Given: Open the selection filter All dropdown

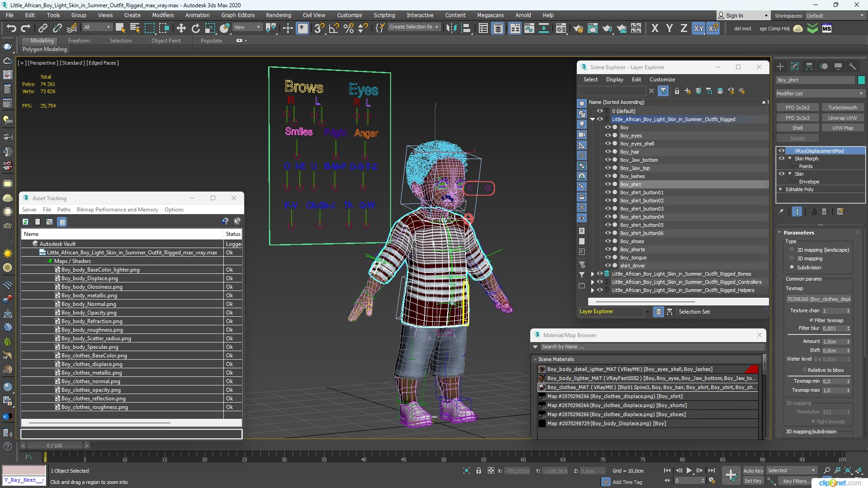Looking at the screenshot, I should pos(97,28).
